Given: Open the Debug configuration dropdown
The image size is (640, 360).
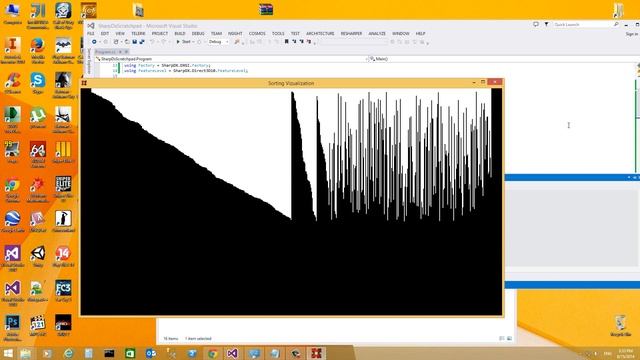Looking at the screenshot, I should [218, 42].
